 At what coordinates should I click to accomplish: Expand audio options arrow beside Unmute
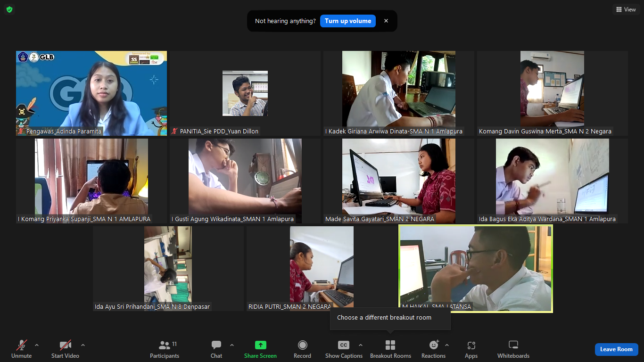[x=37, y=345]
